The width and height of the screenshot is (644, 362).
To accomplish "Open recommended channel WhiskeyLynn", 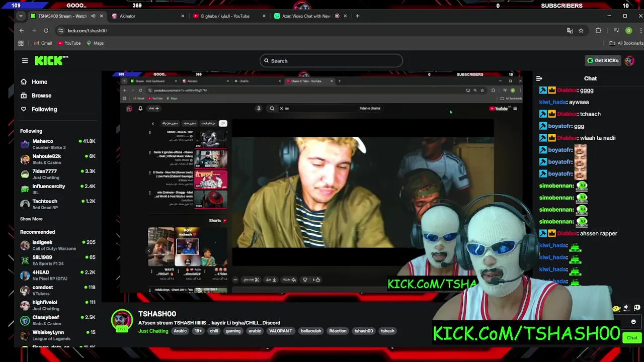I will click(x=58, y=335).
